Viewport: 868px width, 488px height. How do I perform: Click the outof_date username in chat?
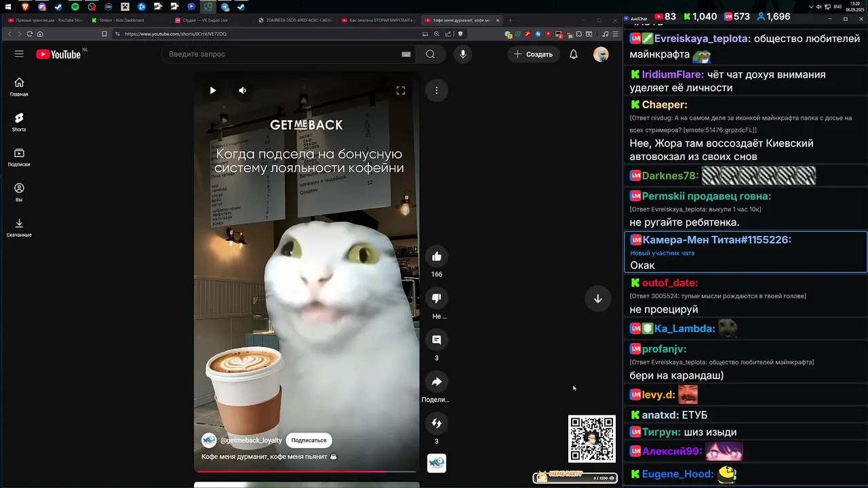670,283
